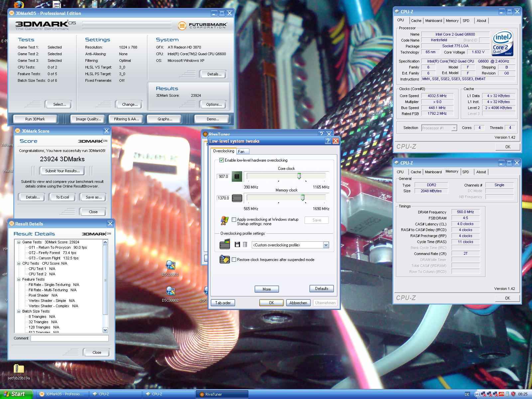Click Save as button in 3DMark Score

93,197
